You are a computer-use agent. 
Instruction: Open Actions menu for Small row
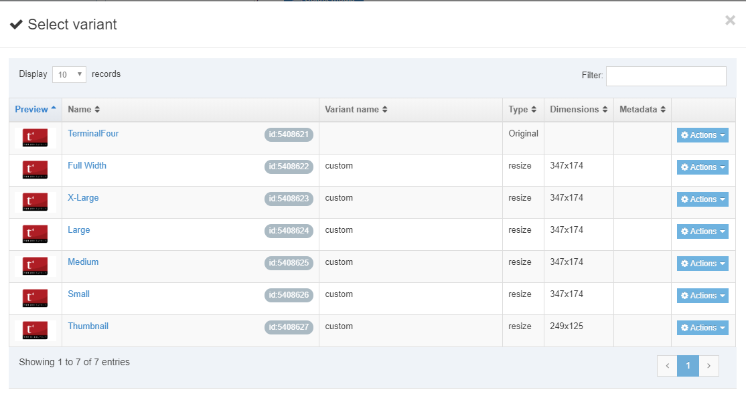(x=702, y=296)
